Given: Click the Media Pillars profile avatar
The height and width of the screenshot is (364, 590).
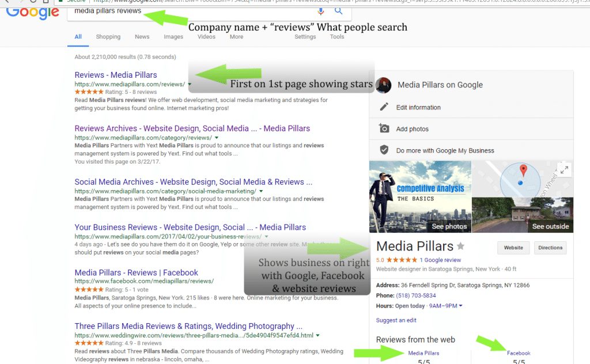Looking at the screenshot, I should (x=384, y=85).
